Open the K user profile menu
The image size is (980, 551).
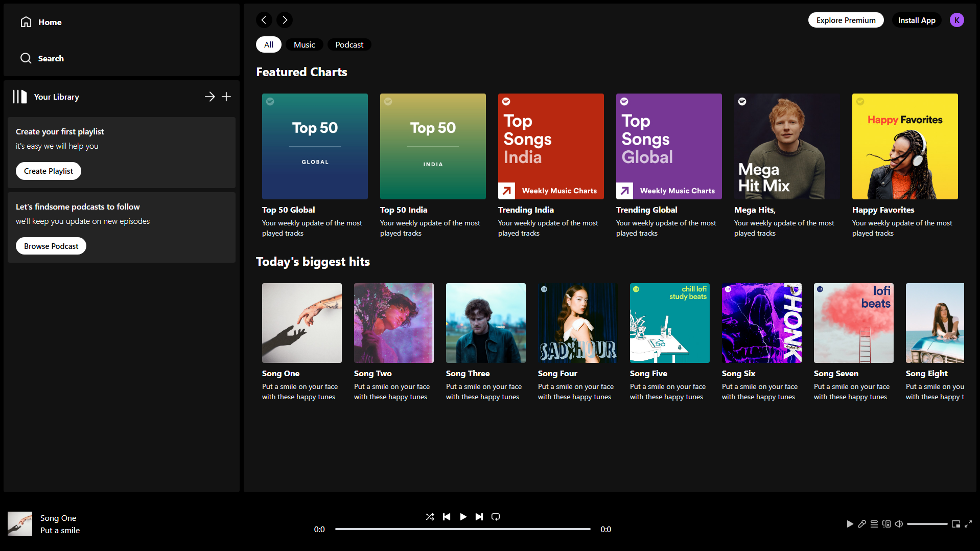pos(957,20)
